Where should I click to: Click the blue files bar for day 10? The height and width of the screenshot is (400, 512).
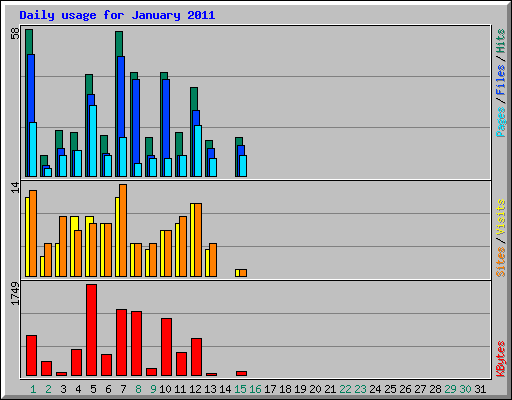(x=166, y=119)
